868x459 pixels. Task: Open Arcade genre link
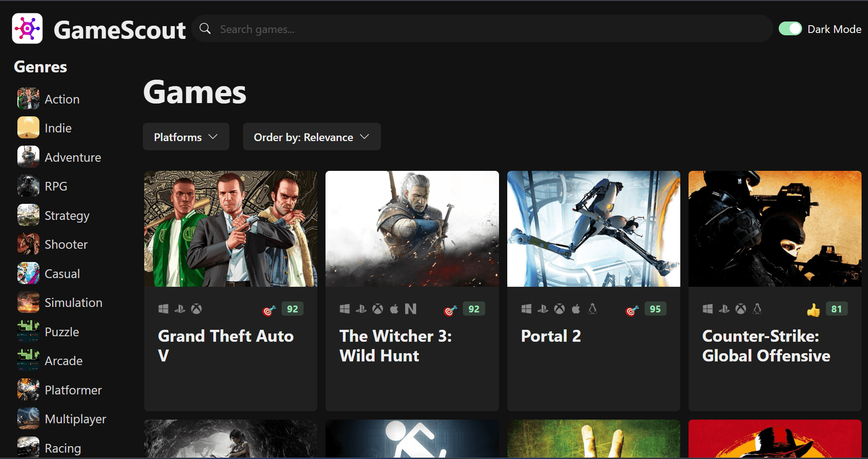(x=64, y=361)
